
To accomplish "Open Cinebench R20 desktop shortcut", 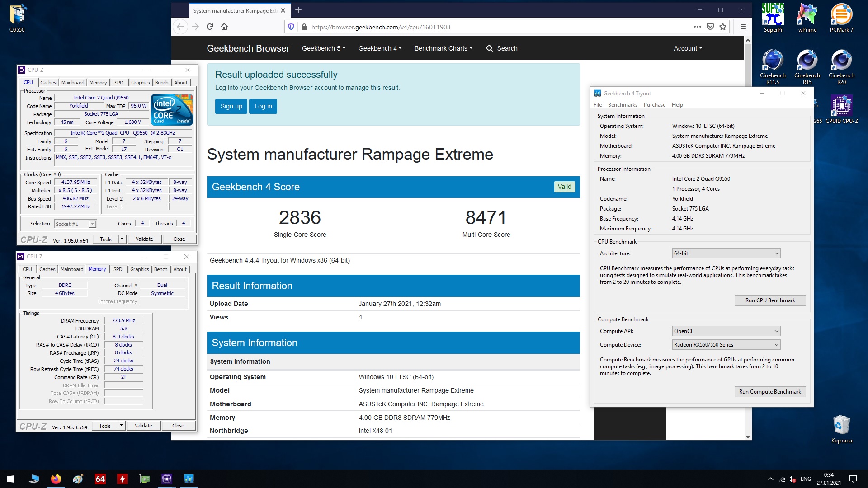I will [x=841, y=67].
